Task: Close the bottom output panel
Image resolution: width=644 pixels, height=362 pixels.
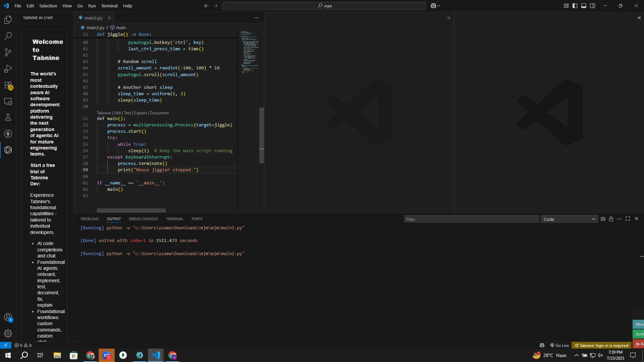Action: pyautogui.click(x=636, y=219)
